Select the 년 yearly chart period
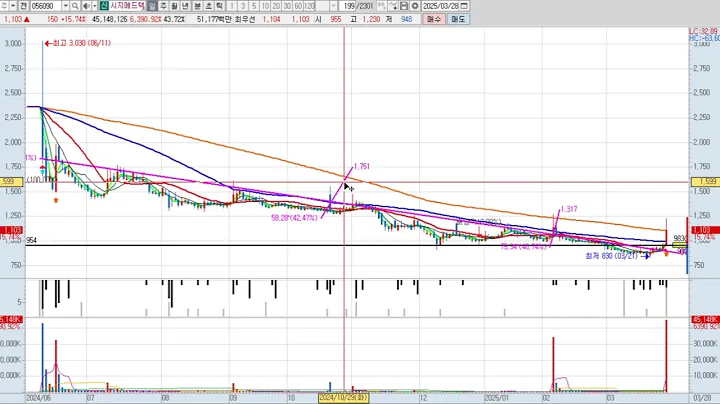 186,6
